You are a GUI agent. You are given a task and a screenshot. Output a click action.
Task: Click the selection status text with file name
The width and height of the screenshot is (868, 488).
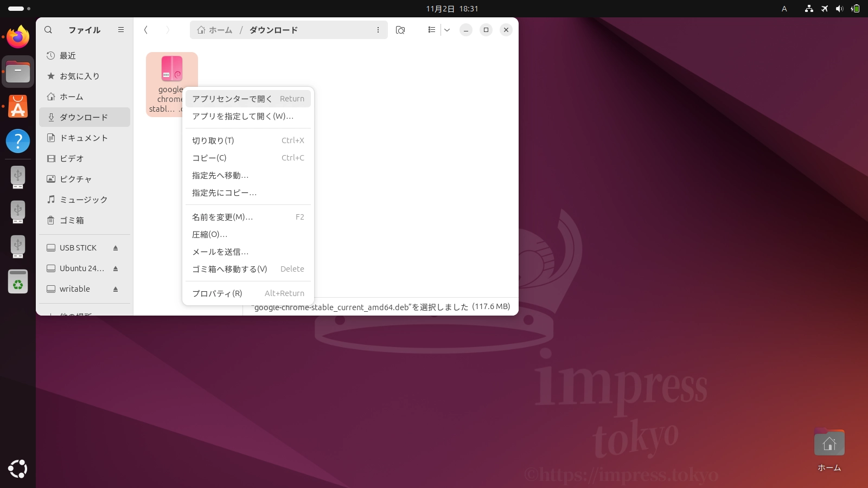click(380, 307)
